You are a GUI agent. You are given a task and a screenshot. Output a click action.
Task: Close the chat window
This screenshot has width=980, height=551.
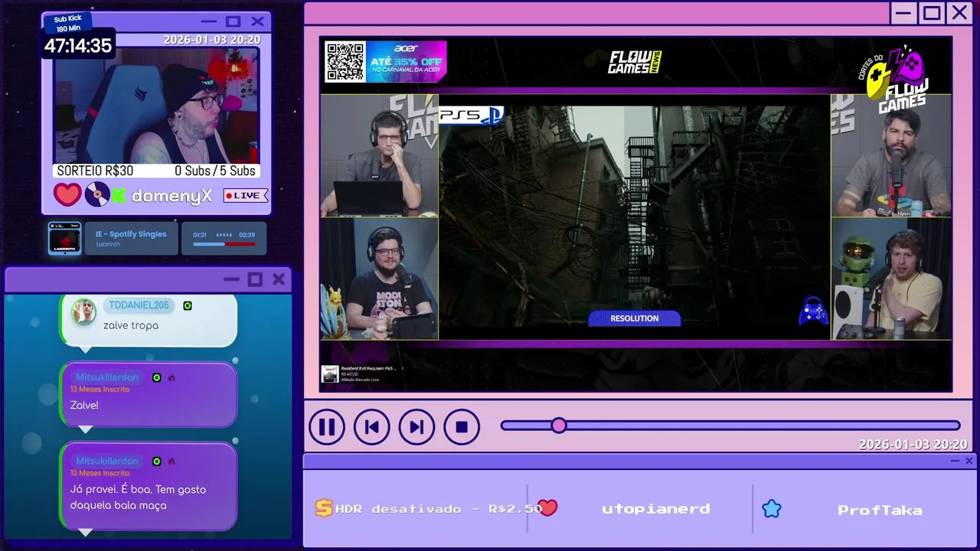(279, 279)
